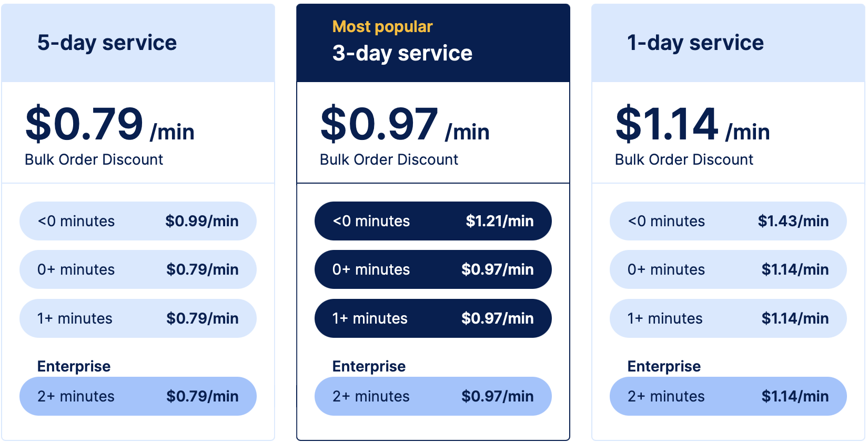Pick 1+ minutes tier in 1-day column
This screenshot has height=442, width=868.
728,318
